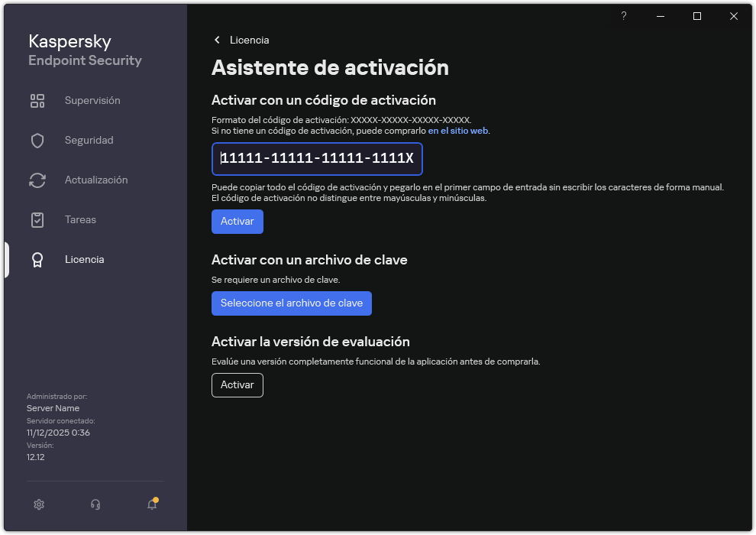Click the notification badge dot

click(157, 498)
